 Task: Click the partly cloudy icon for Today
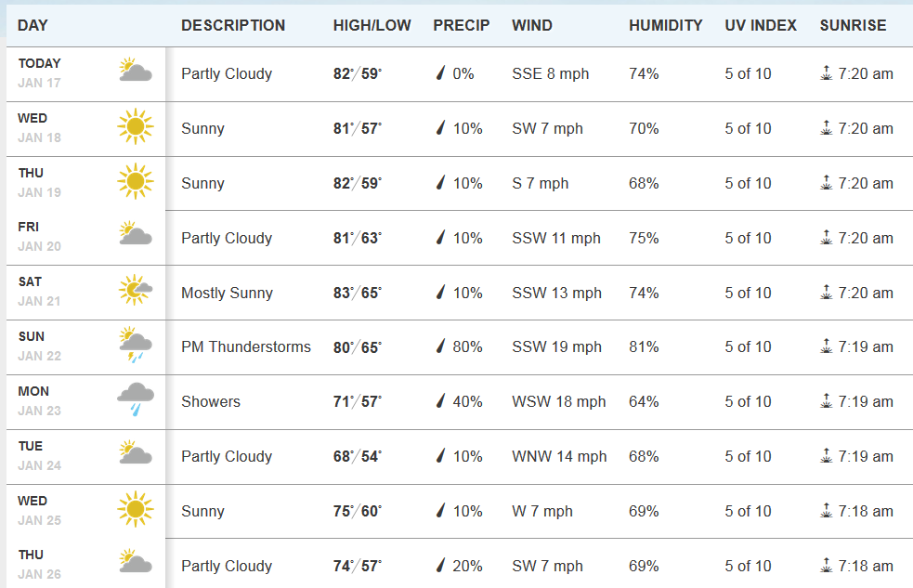pyautogui.click(x=136, y=72)
